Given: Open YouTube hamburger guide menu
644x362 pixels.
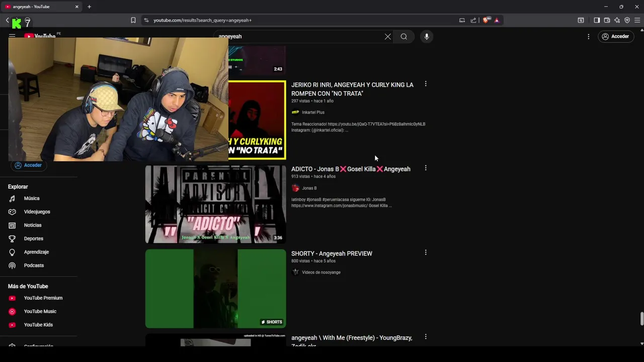Looking at the screenshot, I should (x=12, y=36).
